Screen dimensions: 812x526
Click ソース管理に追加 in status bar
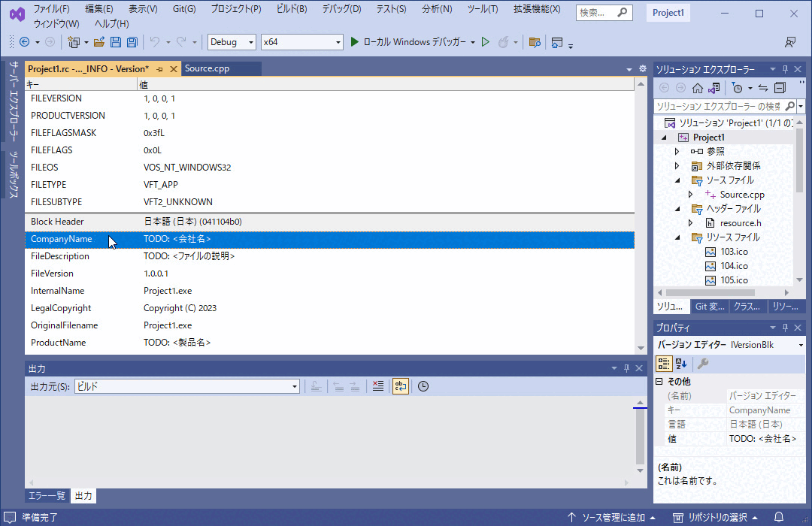tap(611, 517)
